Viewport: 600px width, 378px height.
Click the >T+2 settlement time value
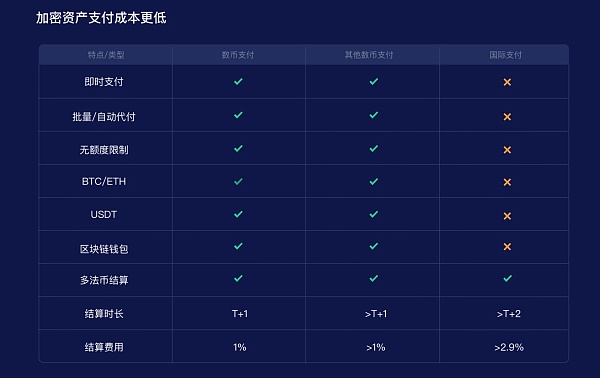[x=509, y=314]
